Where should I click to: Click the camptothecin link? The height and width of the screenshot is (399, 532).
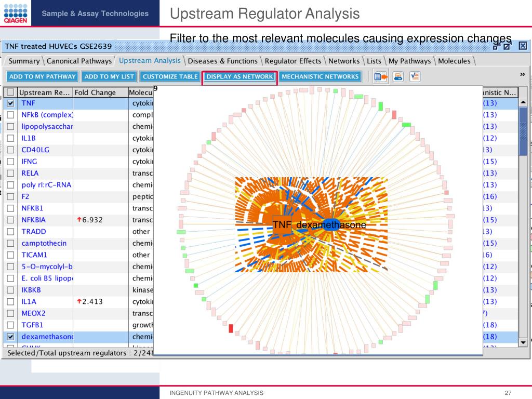coord(44,243)
